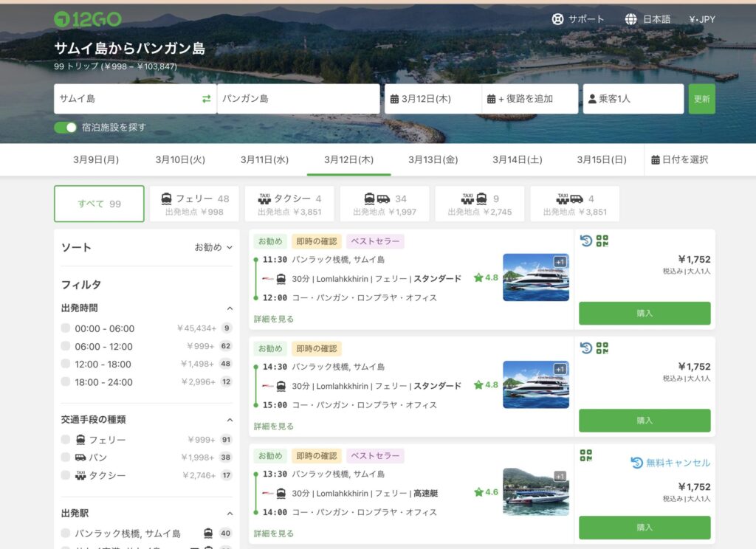Check the バンラック桟橋 departure station filter

pyautogui.click(x=66, y=534)
